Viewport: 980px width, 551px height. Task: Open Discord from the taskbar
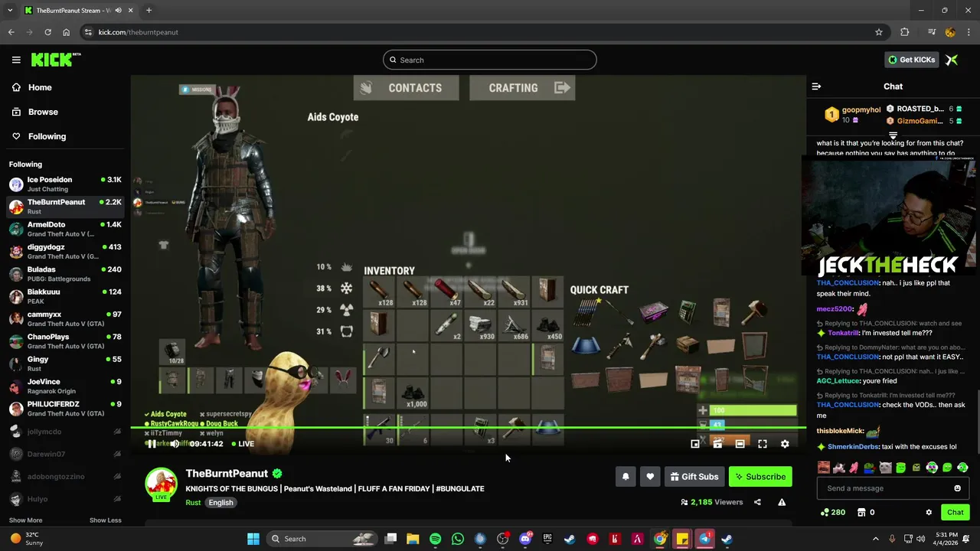coord(525,539)
